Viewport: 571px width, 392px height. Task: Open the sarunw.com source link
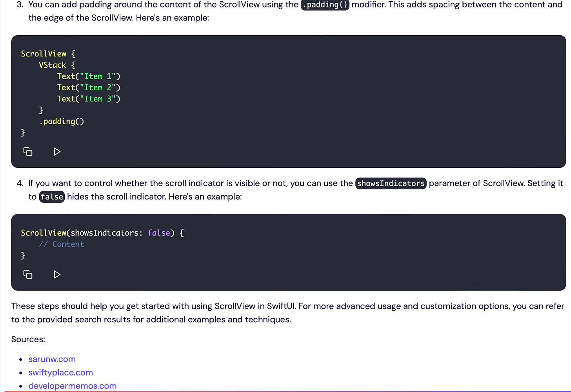click(52, 359)
